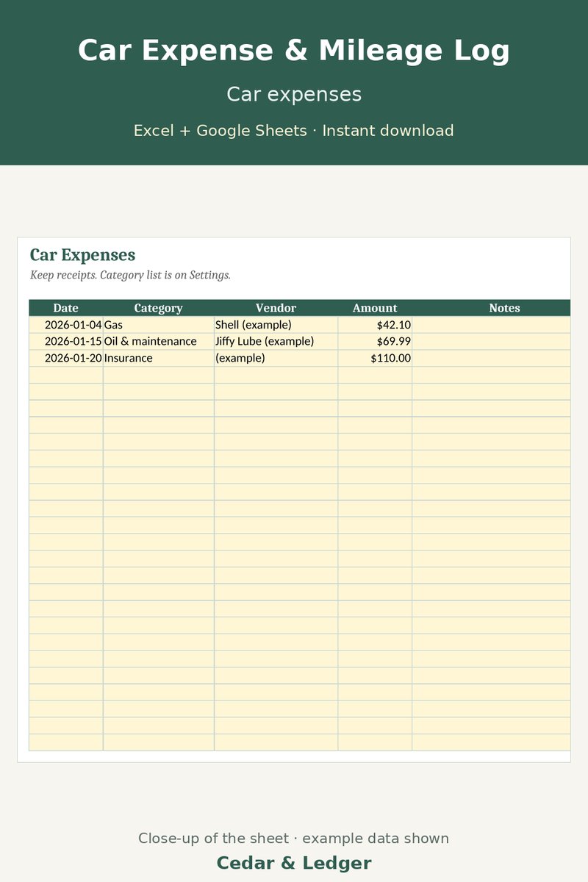The height and width of the screenshot is (882, 588).
Task: Select the "Car expenses" subtitle text
Action: 294,94
